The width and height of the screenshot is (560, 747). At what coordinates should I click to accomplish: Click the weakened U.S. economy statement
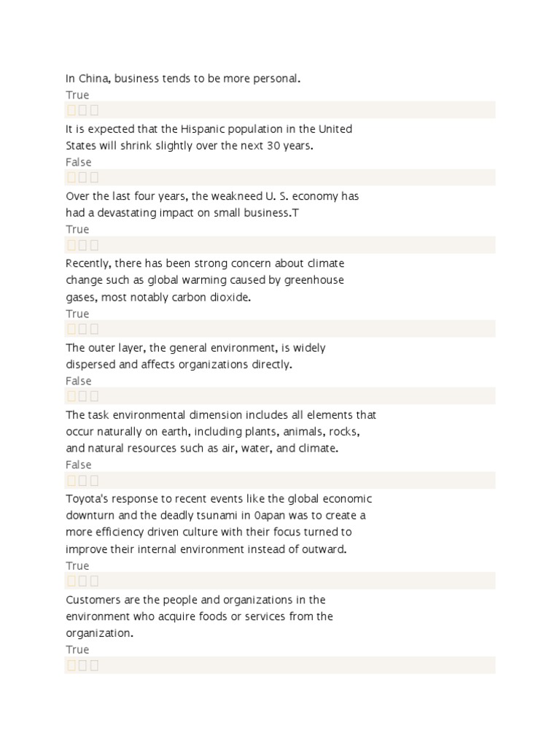click(x=212, y=204)
